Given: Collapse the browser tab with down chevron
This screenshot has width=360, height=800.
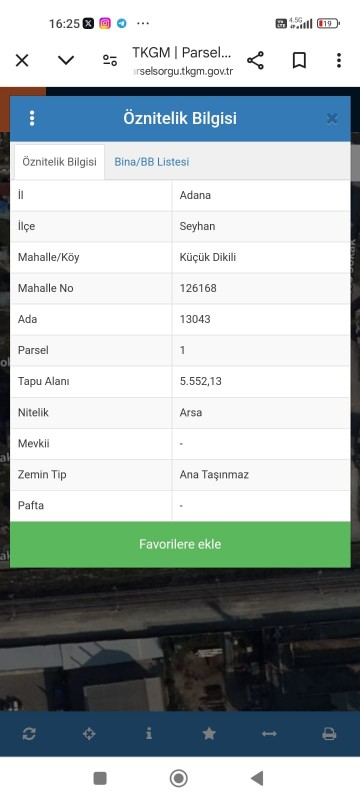Looking at the screenshot, I should (x=66, y=61).
